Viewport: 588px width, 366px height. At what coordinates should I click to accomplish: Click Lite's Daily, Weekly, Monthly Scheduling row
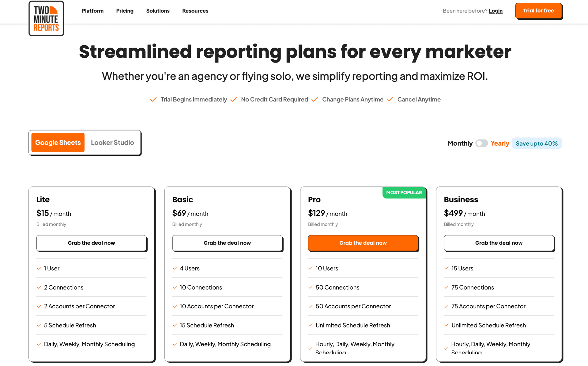tap(91, 344)
